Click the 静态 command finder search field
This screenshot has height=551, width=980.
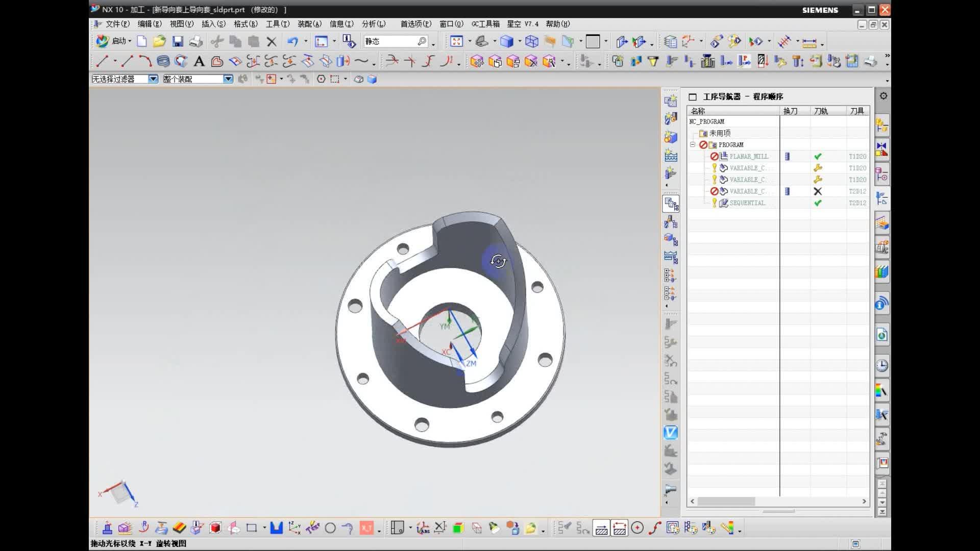396,41
